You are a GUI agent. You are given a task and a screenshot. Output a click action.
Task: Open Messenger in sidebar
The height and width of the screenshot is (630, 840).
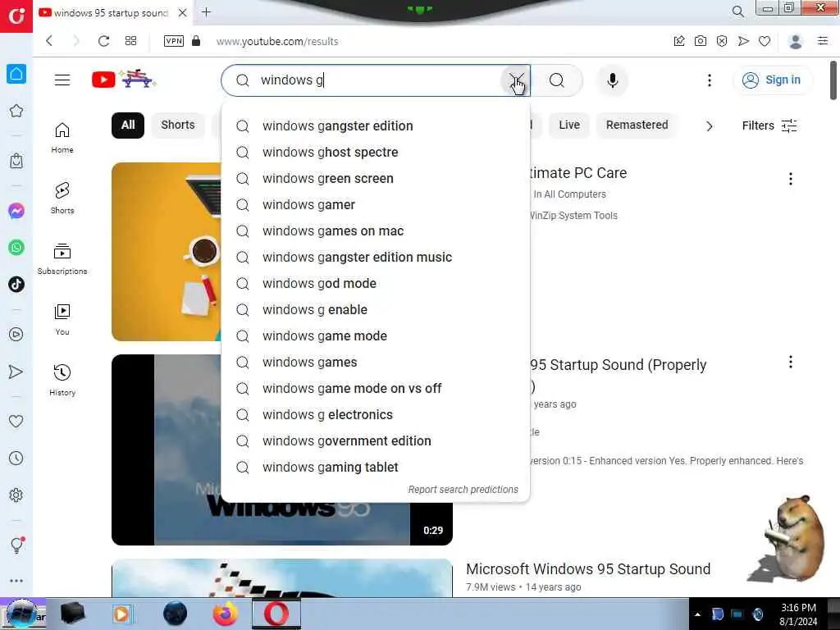(x=16, y=211)
